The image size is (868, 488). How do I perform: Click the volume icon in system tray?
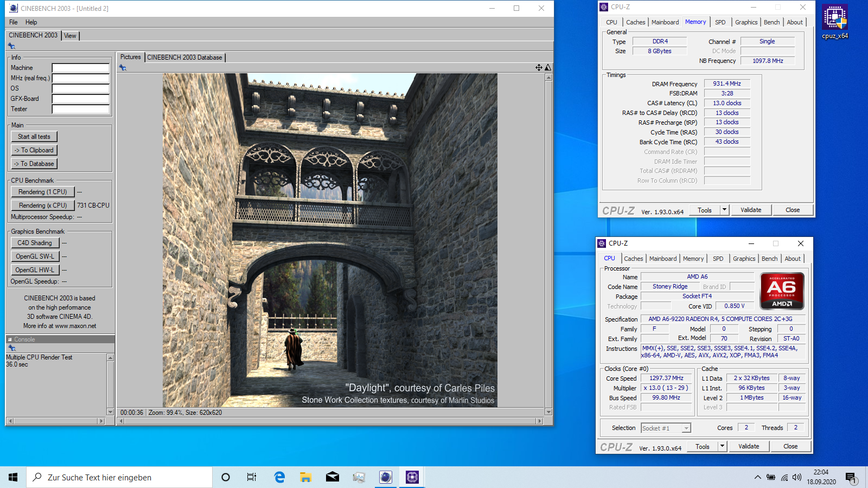(796, 477)
